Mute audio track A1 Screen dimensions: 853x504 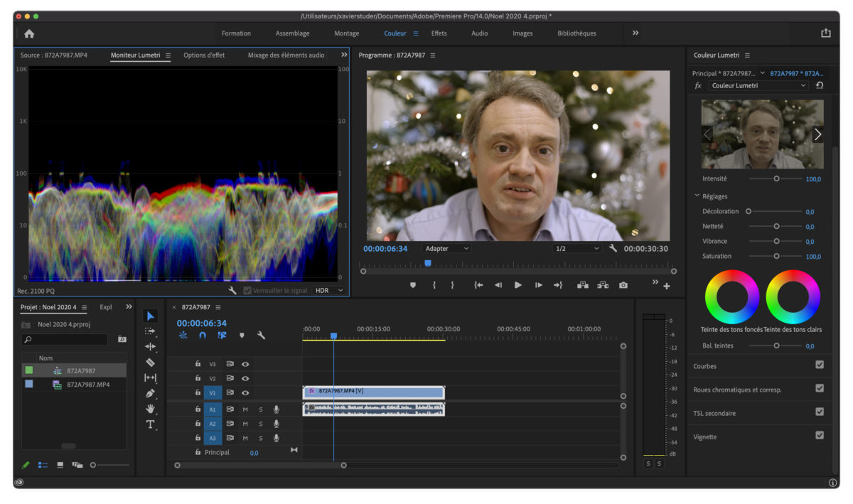tap(245, 409)
